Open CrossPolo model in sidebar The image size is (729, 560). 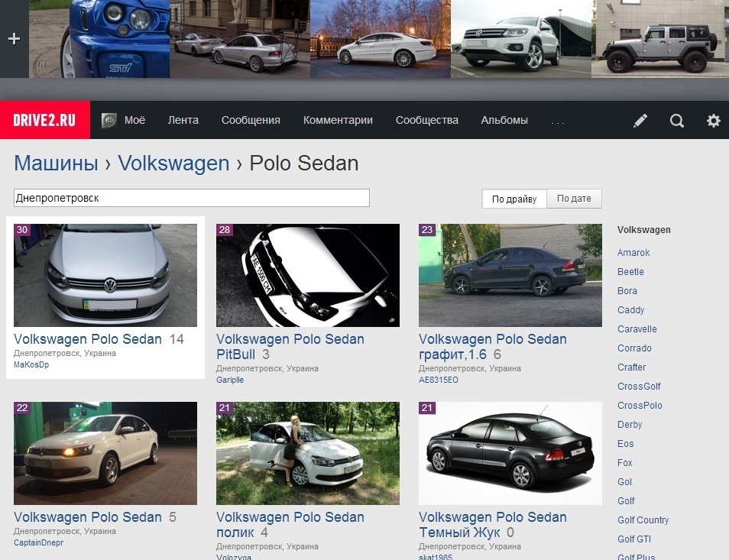point(640,405)
